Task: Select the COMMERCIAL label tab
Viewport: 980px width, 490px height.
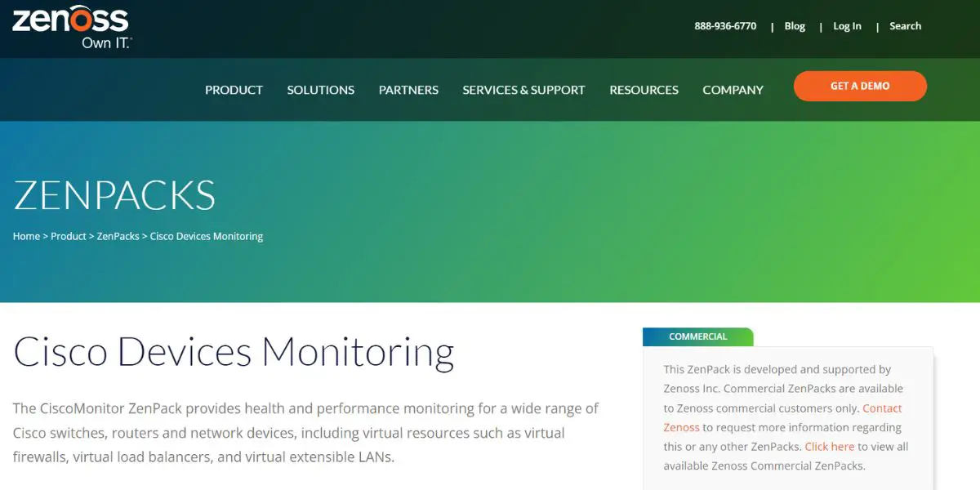Action: [x=697, y=336]
